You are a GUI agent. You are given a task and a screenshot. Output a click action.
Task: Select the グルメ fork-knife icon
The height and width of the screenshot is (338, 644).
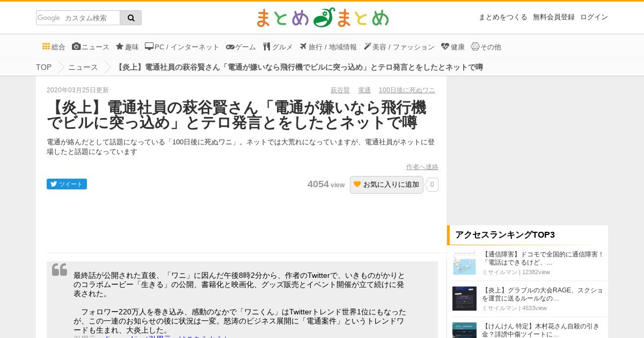(266, 46)
